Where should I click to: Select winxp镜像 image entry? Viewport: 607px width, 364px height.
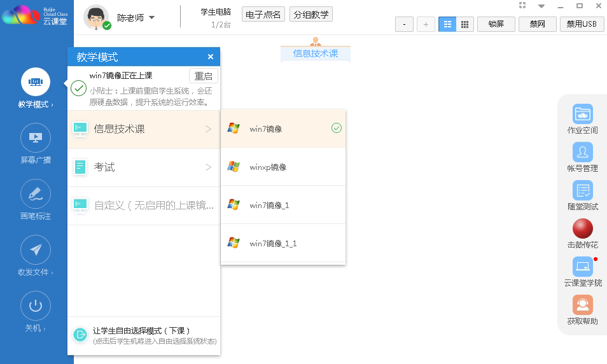[283, 167]
